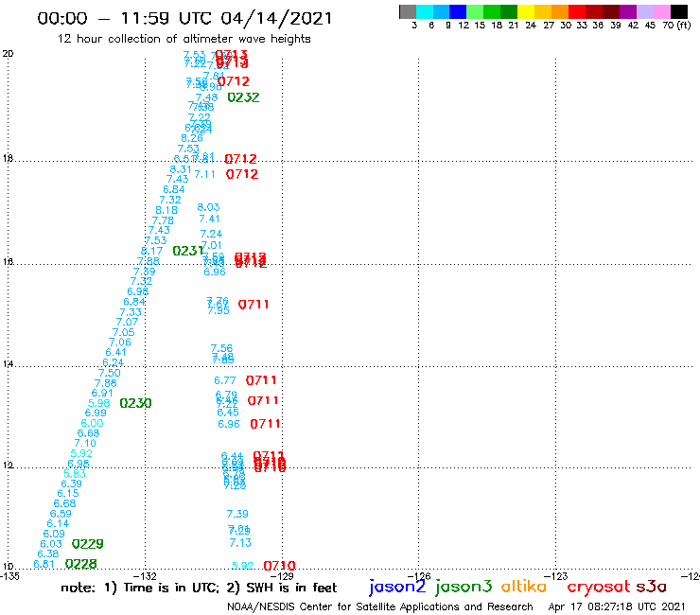The height and width of the screenshot is (615, 700).
Task: Click the wave height value '7.24'
Action: (211, 234)
